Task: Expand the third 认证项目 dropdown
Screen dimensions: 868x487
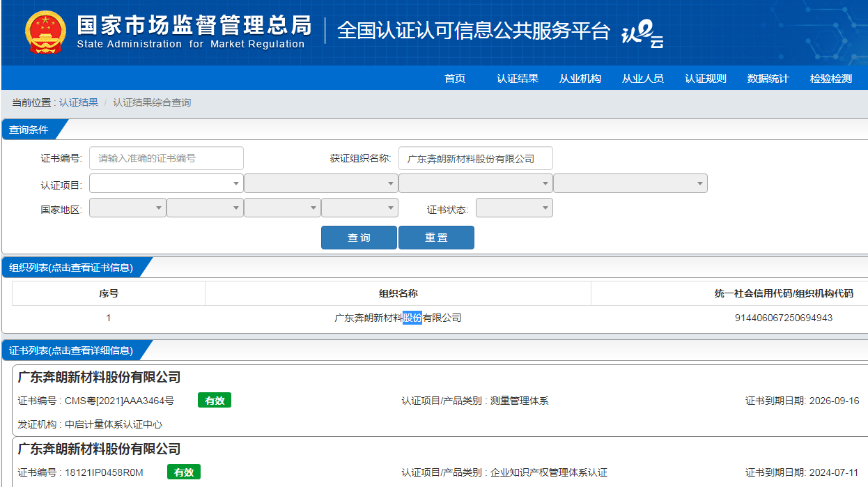Action: (476, 183)
